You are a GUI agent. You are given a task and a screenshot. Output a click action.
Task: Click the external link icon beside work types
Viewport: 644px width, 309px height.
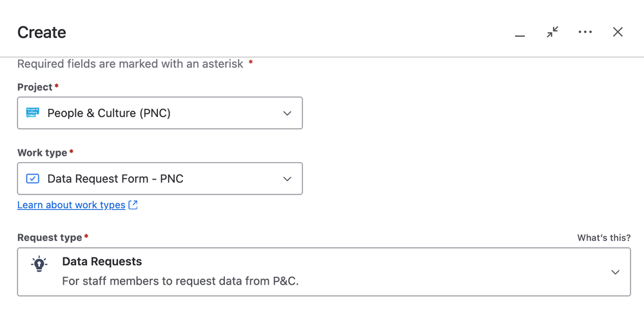tap(133, 205)
